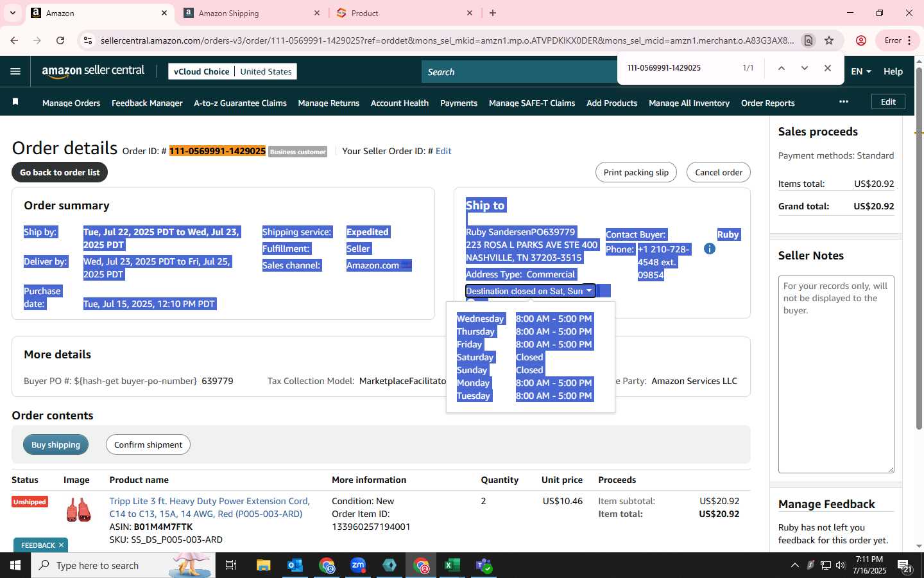This screenshot has width=924, height=578.
Task: Open Payments menu item
Action: coord(459,103)
